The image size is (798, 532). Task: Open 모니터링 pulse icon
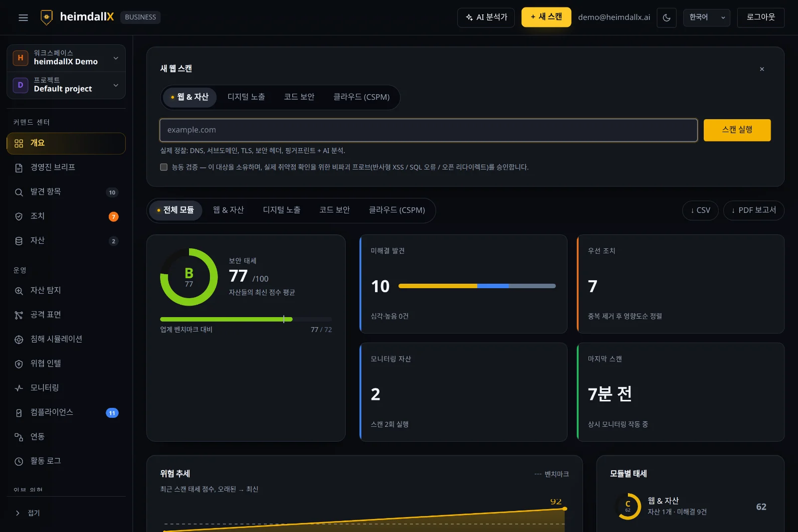[19, 388]
